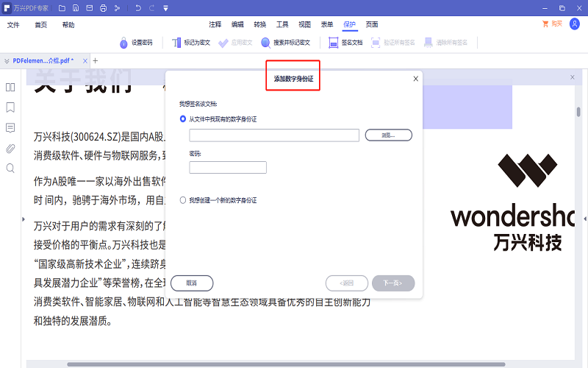Click the 搜索并标记密文 icon

coord(265,43)
